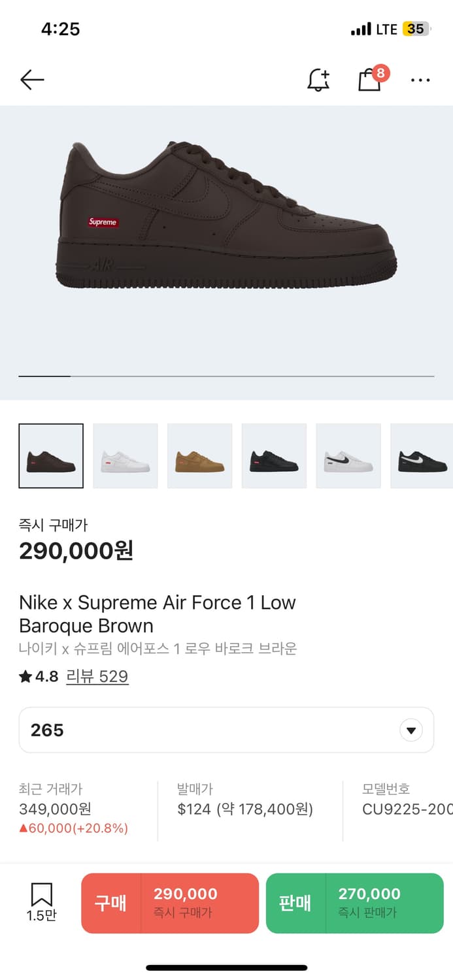Image resolution: width=453 pixels, height=980 pixels.
Task: Tap the main brown Air Force 1 image
Action: point(226,216)
